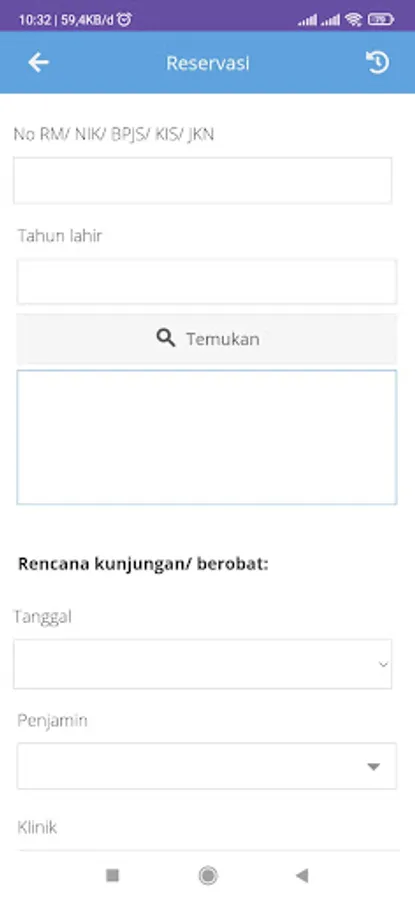415x900 pixels.
Task: Expand Tanggal via its chevron arrow
Action: [x=383, y=665]
